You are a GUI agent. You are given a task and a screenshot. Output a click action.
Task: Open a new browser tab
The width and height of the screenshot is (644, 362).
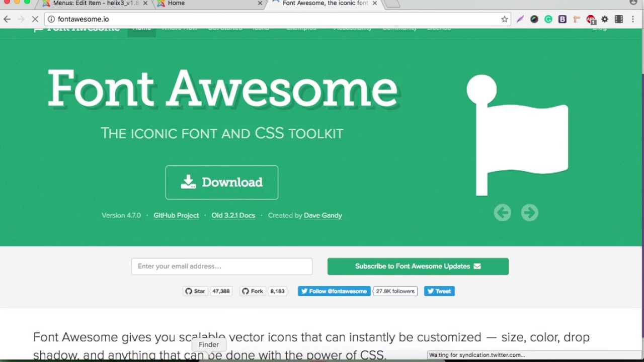(392, 4)
